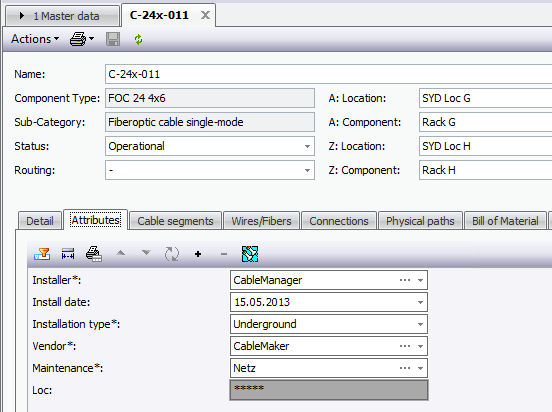The height and width of the screenshot is (412, 552).
Task: Click the move up arrow icon
Action: point(121,253)
